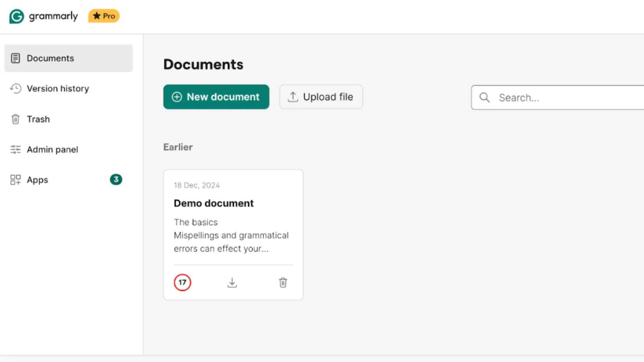View the 17 suggestions counter badge
Image resolution: width=644 pixels, height=362 pixels.
[182, 282]
